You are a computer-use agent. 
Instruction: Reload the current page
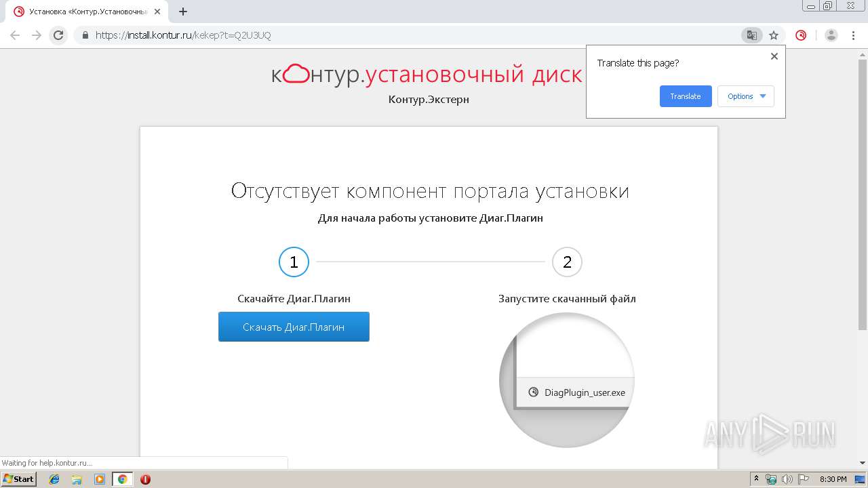click(58, 35)
